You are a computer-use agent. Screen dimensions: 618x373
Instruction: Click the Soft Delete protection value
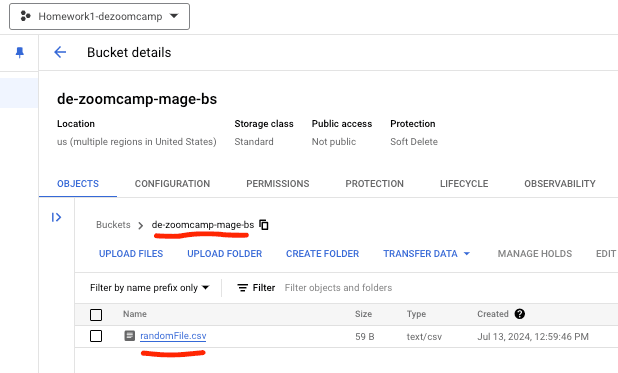click(x=414, y=142)
